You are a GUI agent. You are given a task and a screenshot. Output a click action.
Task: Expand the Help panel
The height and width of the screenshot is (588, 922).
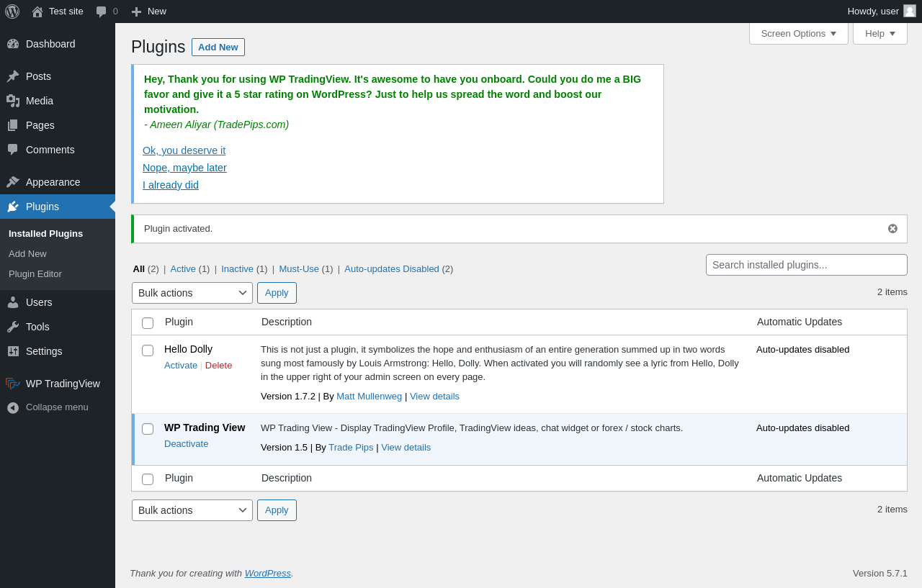(x=880, y=33)
